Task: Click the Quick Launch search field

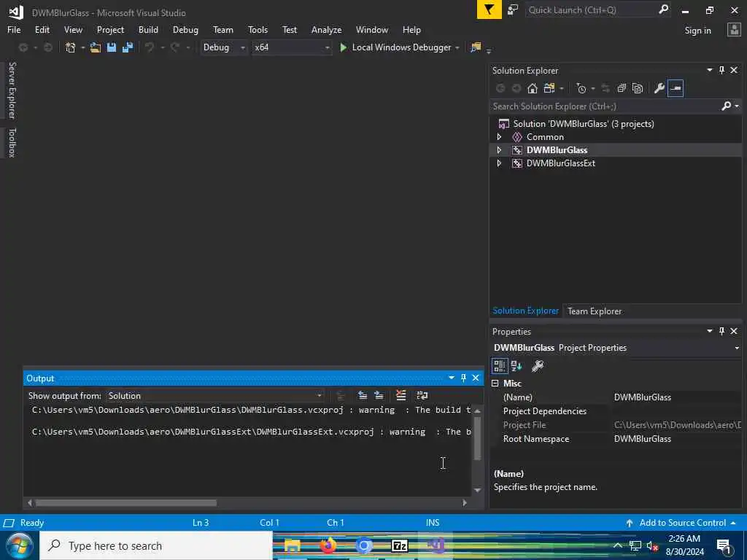Action: 591,10
